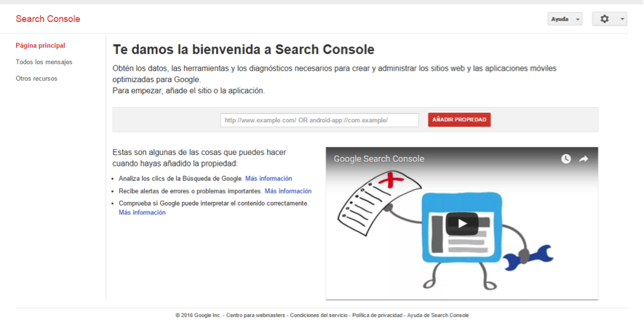This screenshot has height=325, width=644.
Task: Click the Watch later clock icon
Action: 566,159
